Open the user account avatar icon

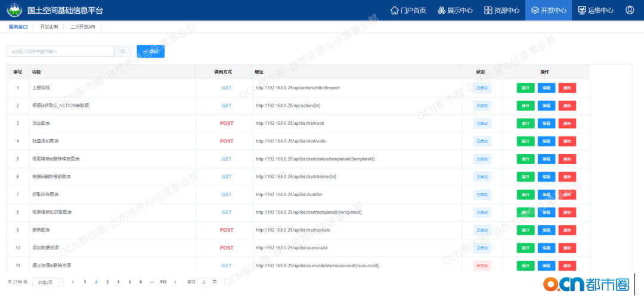[x=630, y=10]
